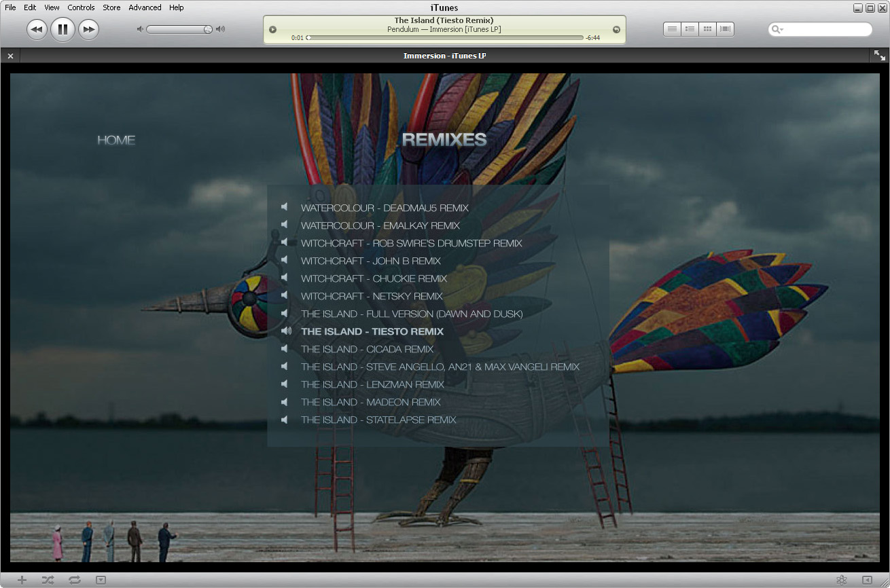Toggle shuffle playback
Image resolution: width=890 pixels, height=588 pixels.
48,580
